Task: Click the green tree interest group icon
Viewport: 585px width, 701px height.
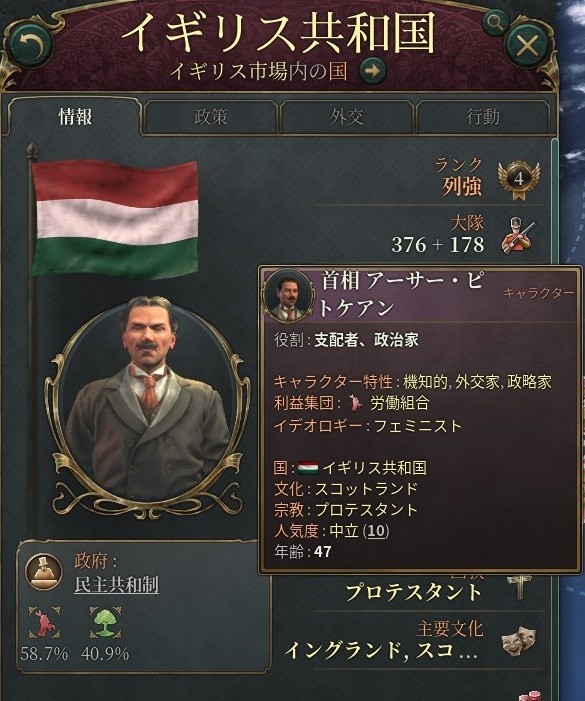Action: point(105,622)
